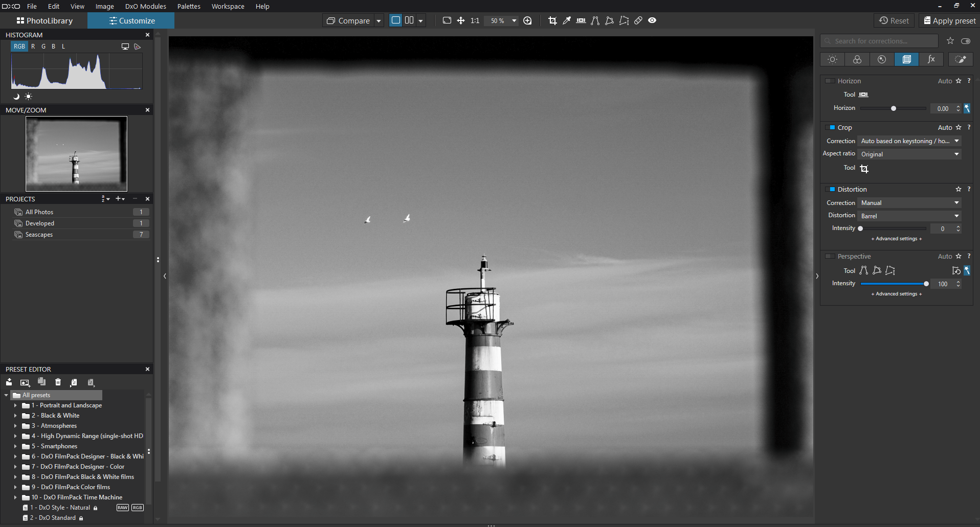Screen dimensions: 980x527
Task: Delete the selected preset with trash icon
Action: coord(58,382)
